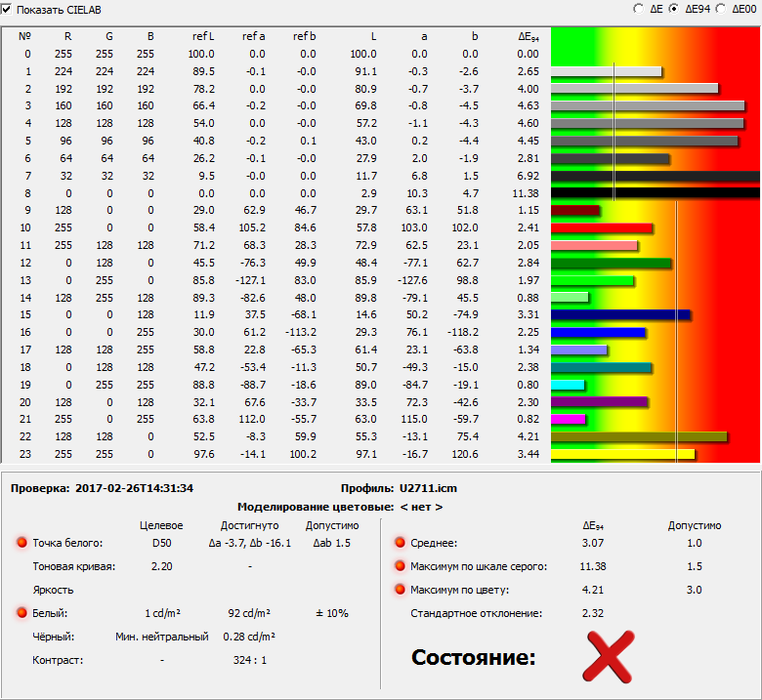Click the purple bar in row 20
The height and width of the screenshot is (700, 762).
(x=599, y=402)
